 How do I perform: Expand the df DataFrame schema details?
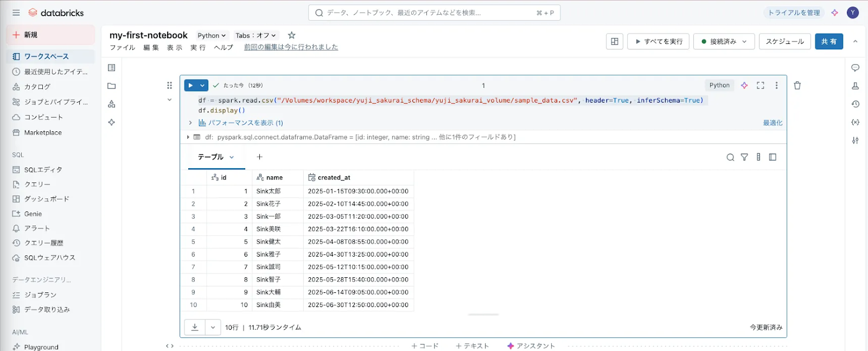(x=188, y=137)
